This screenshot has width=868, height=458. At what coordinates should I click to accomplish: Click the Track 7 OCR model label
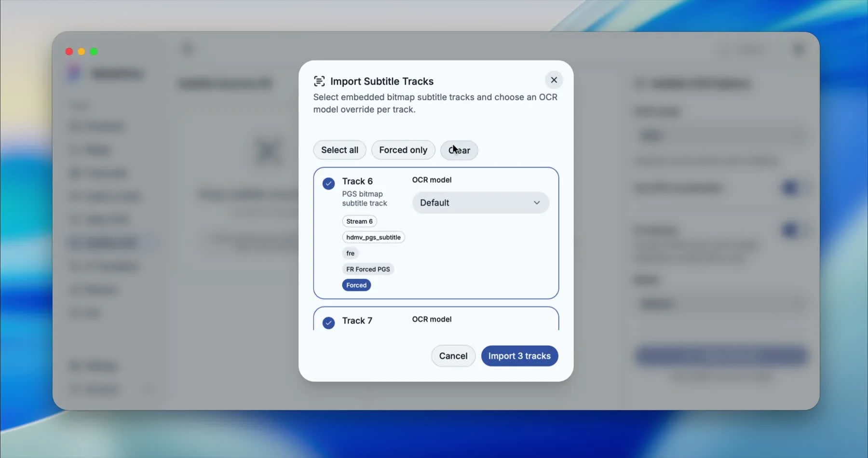pyautogui.click(x=432, y=319)
